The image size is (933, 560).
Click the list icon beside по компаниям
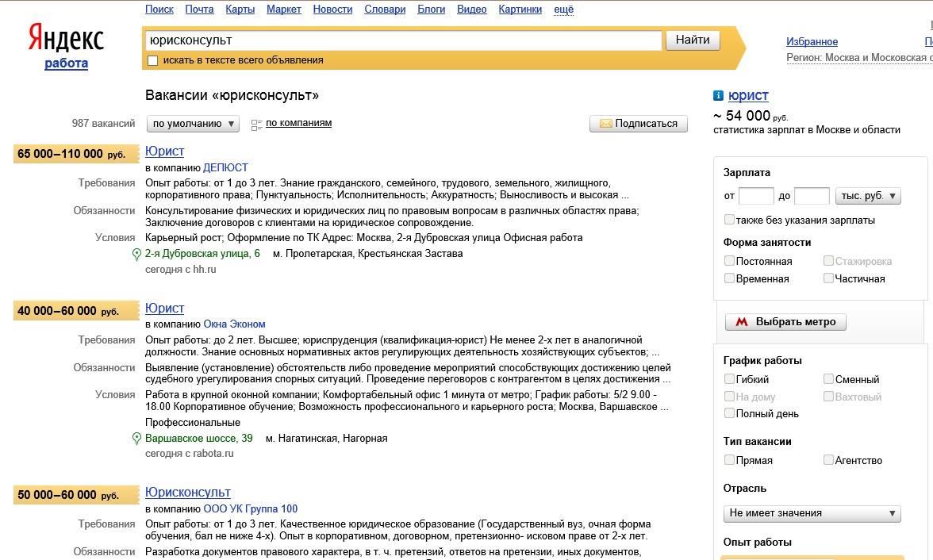(x=256, y=125)
